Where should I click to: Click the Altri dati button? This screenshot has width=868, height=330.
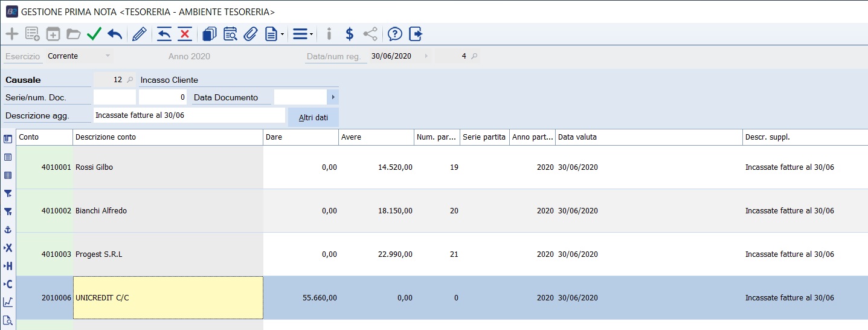point(313,117)
